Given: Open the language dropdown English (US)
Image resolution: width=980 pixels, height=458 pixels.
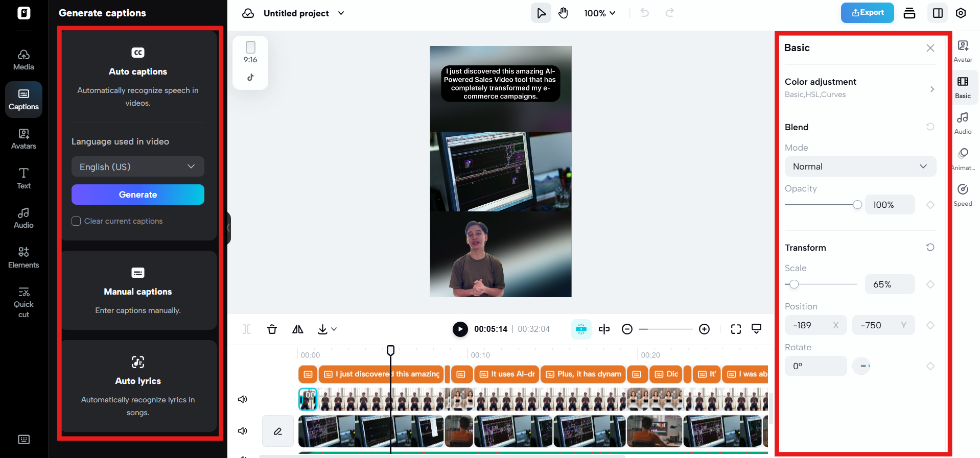Looking at the screenshot, I should (x=137, y=167).
